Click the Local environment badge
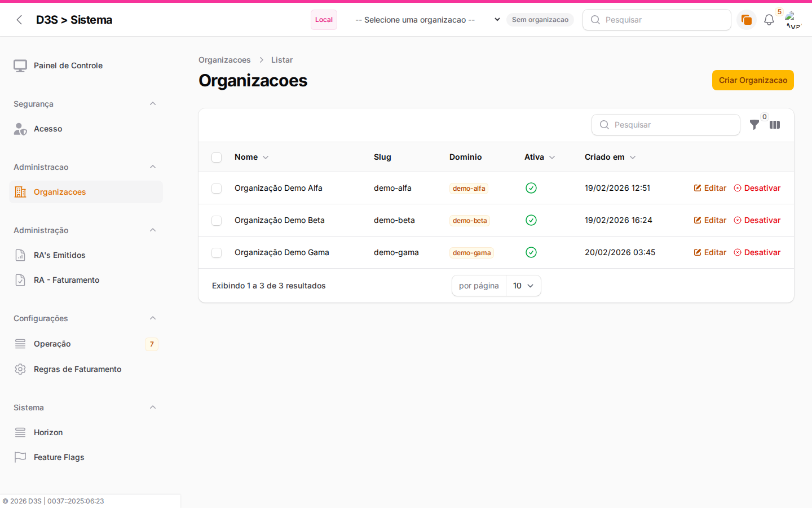 tap(324, 20)
